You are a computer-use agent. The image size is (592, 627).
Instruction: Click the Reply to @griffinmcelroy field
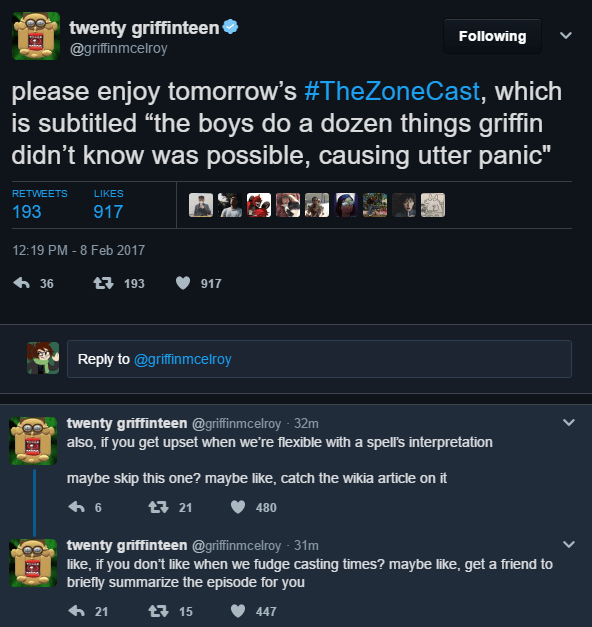[319, 359]
